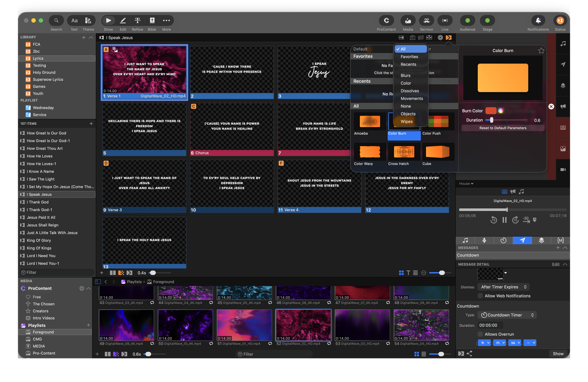
Task: Open the Sermon tool
Action: point(426,21)
